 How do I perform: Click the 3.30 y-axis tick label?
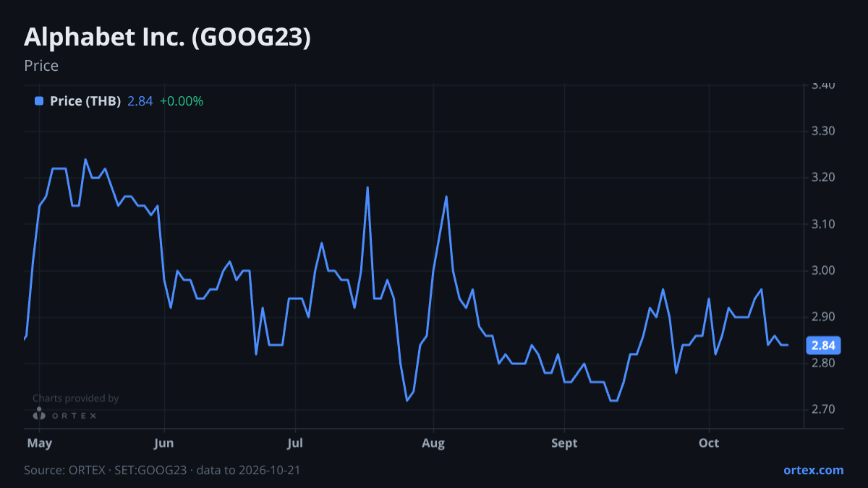[824, 132]
